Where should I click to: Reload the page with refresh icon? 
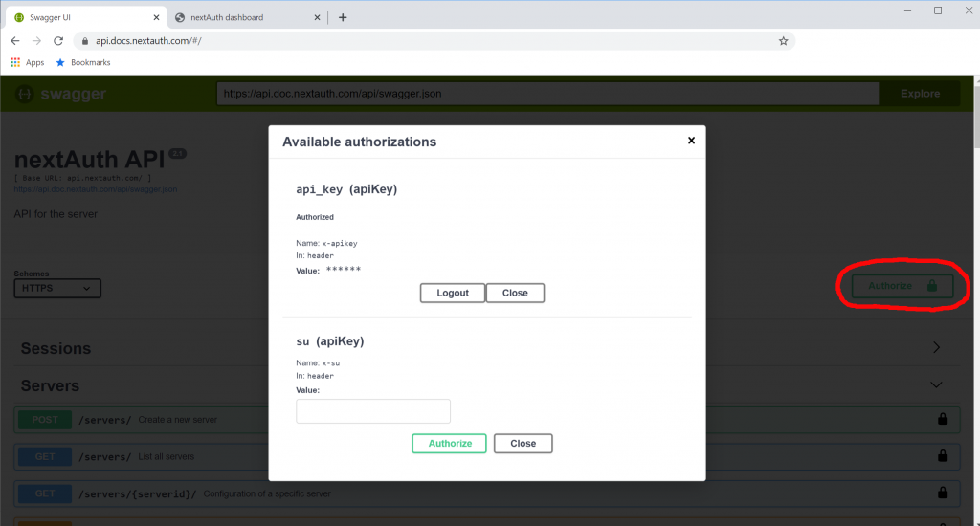58,40
